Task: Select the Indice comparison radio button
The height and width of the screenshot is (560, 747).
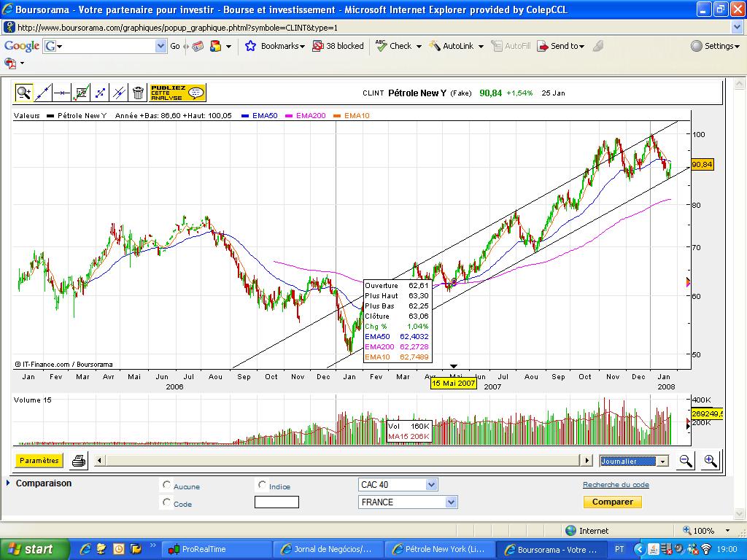Action: pyautogui.click(x=262, y=485)
